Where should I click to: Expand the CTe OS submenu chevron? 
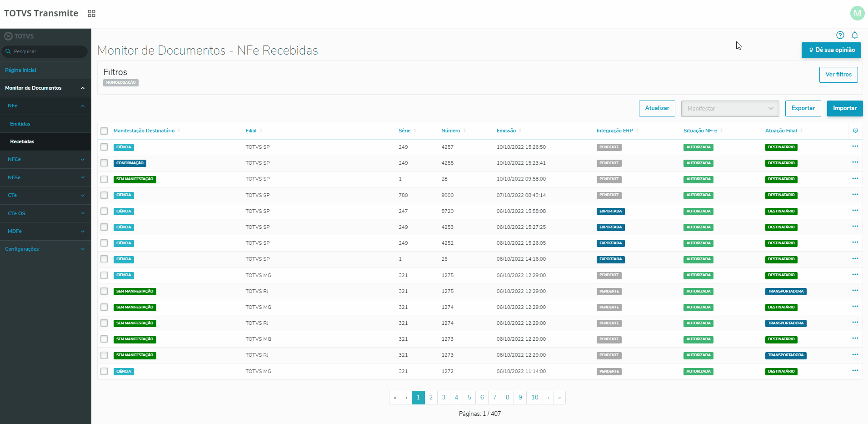[x=83, y=213]
